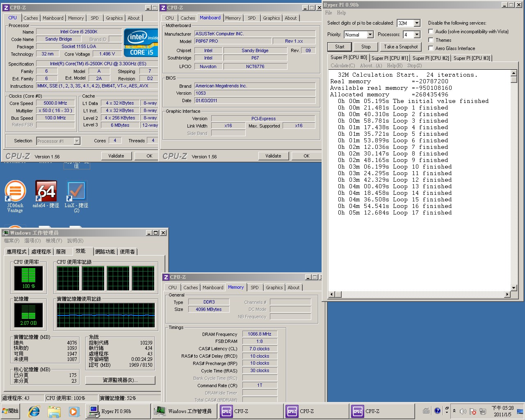Screen dimensions: 525x420
Task: Click the DRAM Frequency 1066.8 MHz value
Action: tap(260, 334)
